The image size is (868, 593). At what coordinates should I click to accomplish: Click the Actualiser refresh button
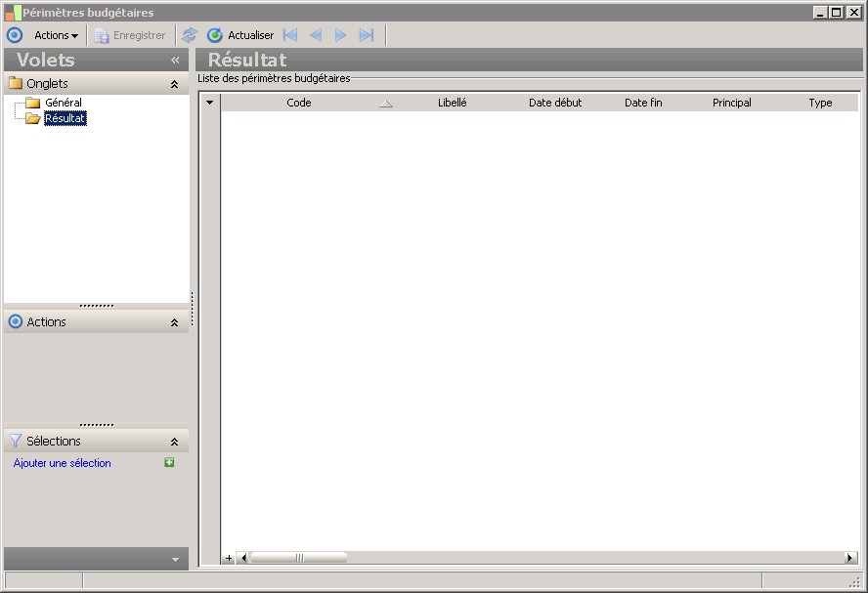240,35
